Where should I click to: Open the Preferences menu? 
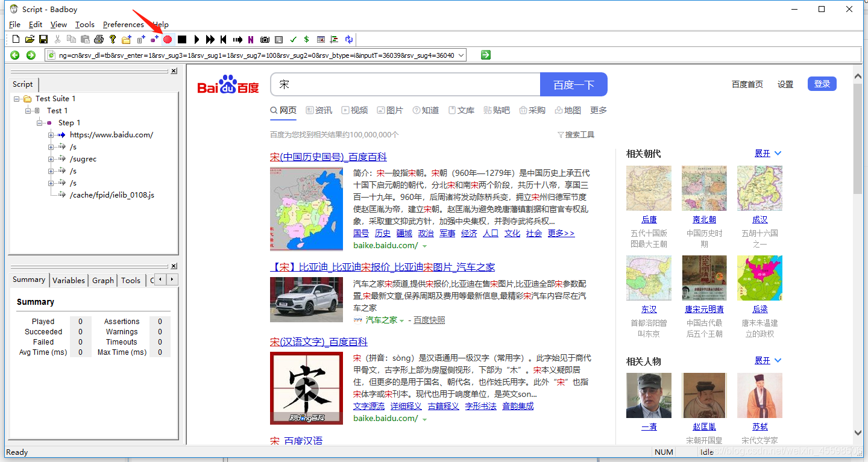124,24
